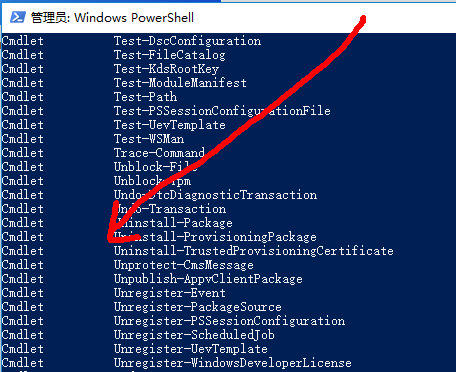Click the Unregister-Event cmdlet name
The height and width of the screenshot is (372, 456).
[x=170, y=293]
